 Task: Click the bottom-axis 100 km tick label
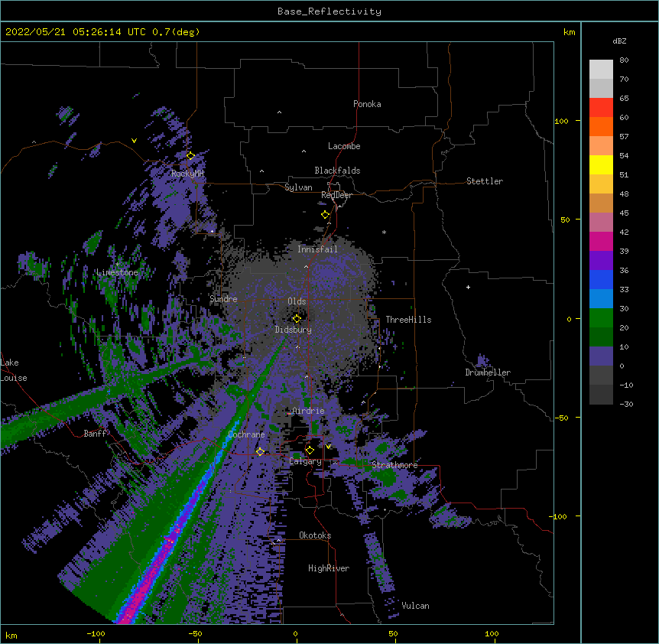pyautogui.click(x=492, y=633)
